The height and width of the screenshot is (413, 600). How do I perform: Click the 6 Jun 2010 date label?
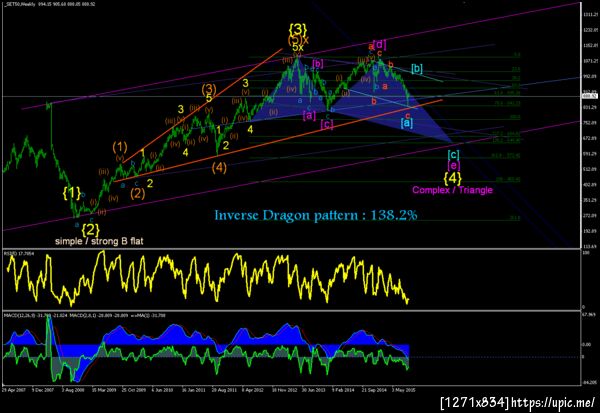(x=162, y=390)
